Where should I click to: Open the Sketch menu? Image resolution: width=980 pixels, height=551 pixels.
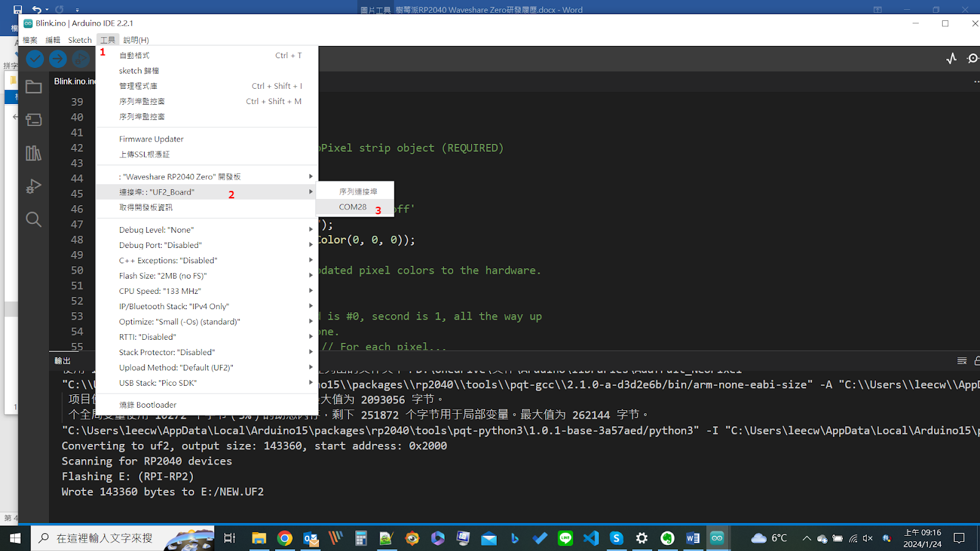tap(80, 40)
